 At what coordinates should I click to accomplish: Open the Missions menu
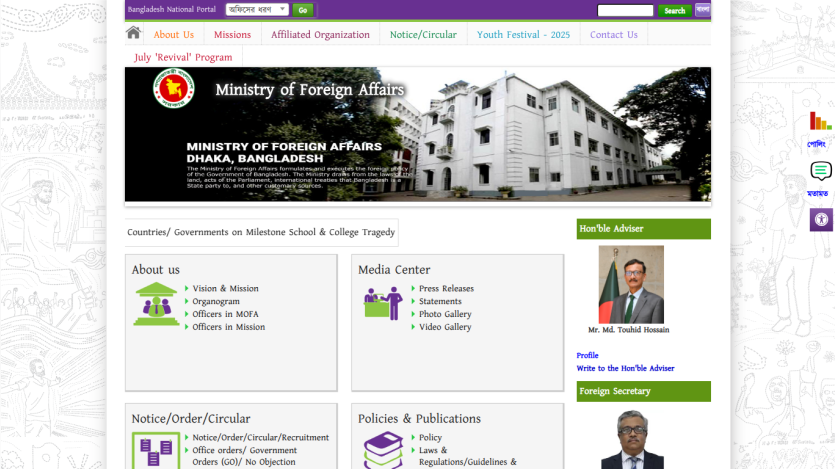point(232,35)
